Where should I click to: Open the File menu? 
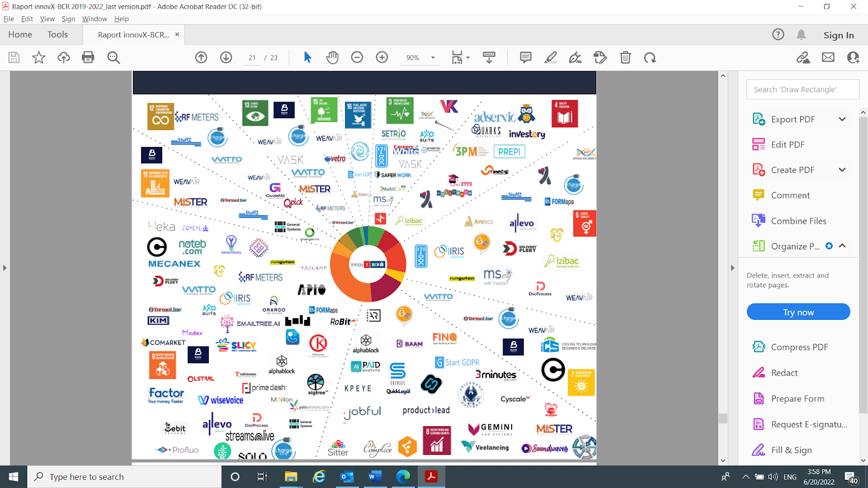tap(9, 18)
